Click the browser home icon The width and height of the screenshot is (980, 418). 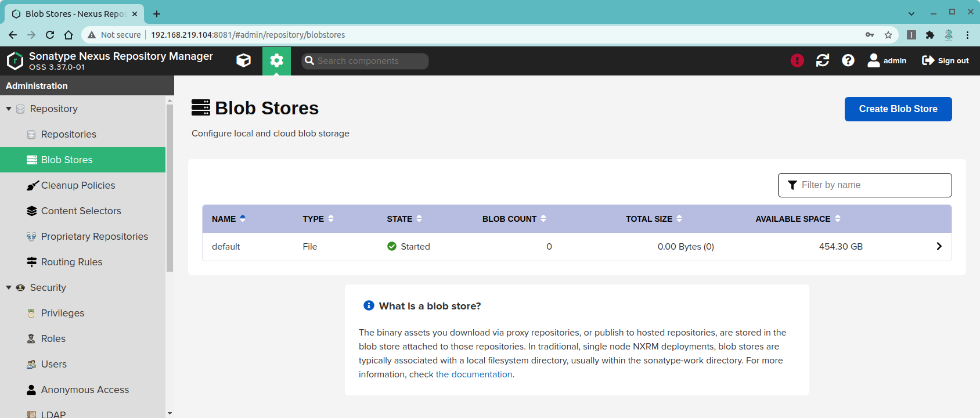pos(69,35)
